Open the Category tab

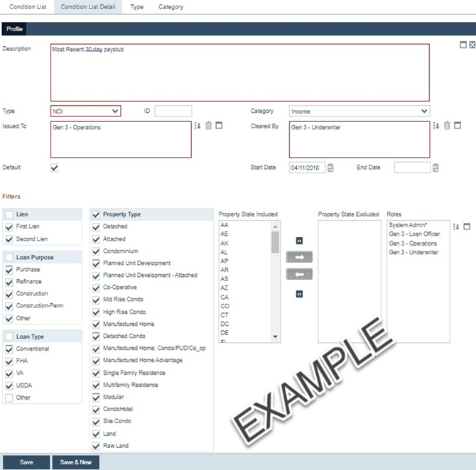coord(171,7)
